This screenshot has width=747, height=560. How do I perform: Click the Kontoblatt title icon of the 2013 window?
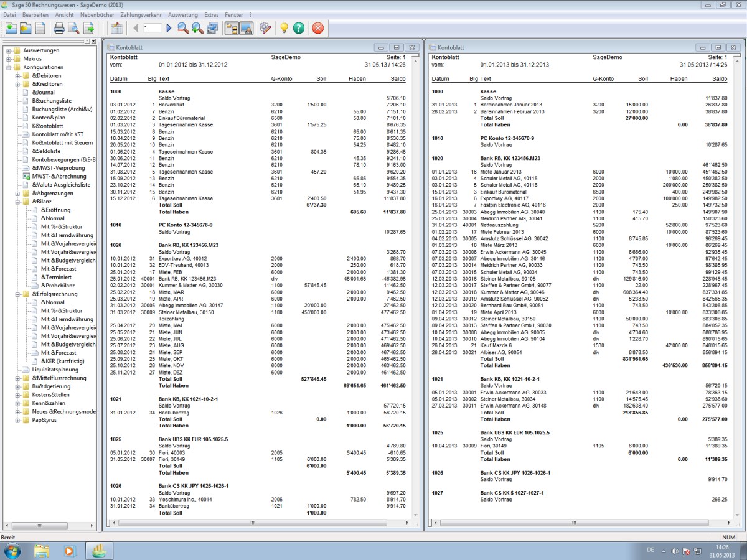432,47
